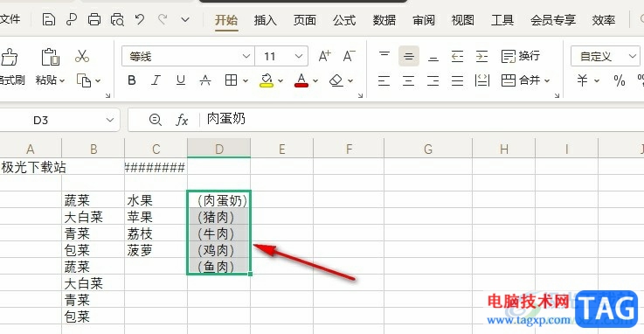Select cell containing 极光下载站
The height and width of the screenshot is (334, 644).
point(31,168)
